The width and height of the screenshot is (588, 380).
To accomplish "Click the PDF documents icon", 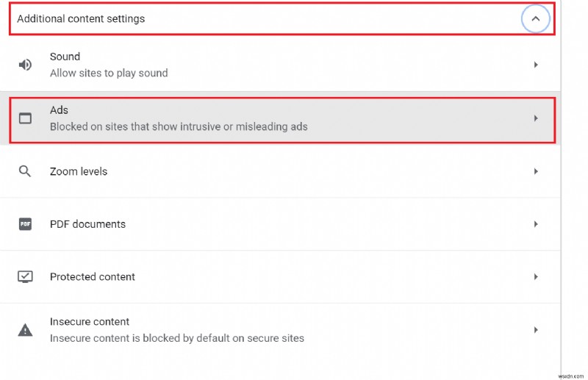I will (x=25, y=224).
